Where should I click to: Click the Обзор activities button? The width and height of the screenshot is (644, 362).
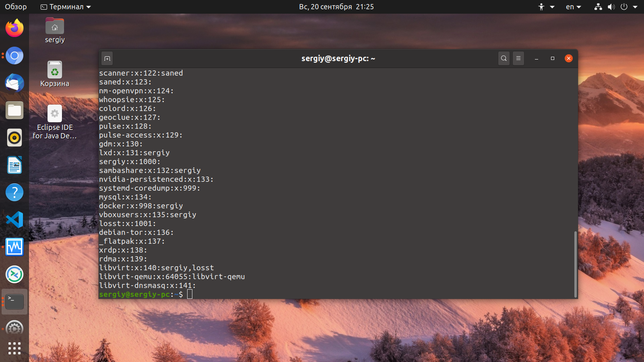[x=16, y=7]
